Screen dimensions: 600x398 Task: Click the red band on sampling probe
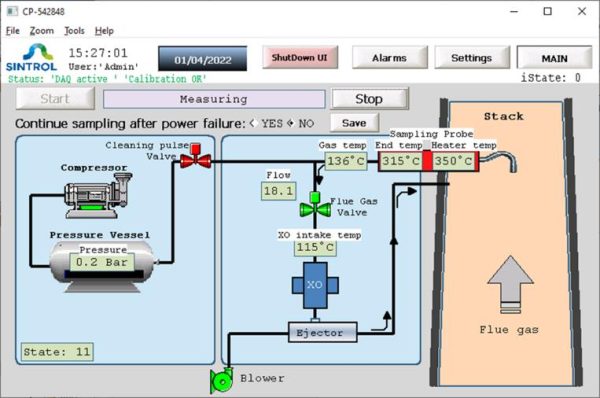pyautogui.click(x=427, y=161)
